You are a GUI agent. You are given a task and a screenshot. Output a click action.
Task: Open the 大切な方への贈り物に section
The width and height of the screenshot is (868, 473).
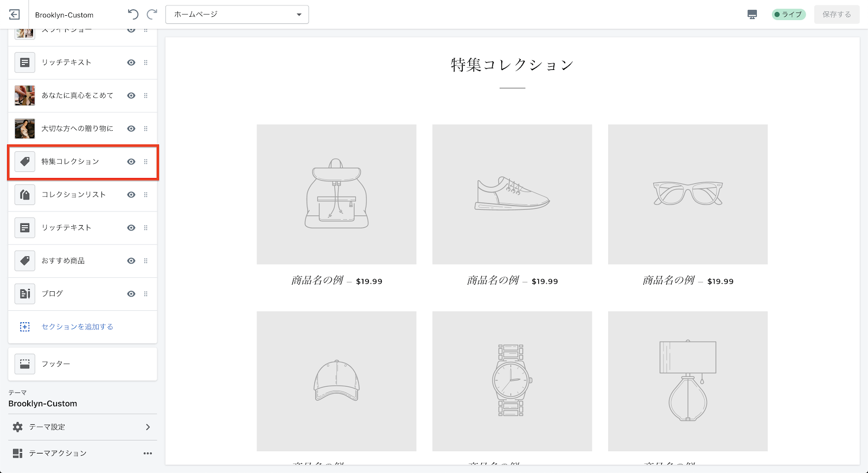77,129
